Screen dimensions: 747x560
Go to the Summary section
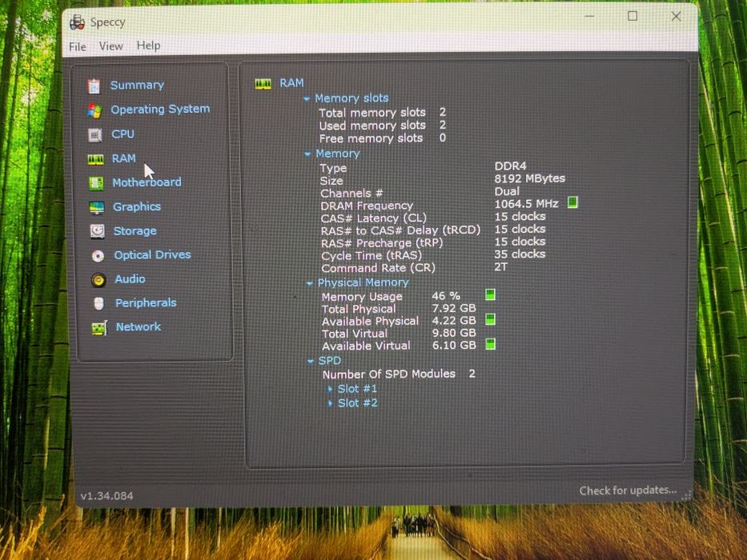click(x=137, y=86)
